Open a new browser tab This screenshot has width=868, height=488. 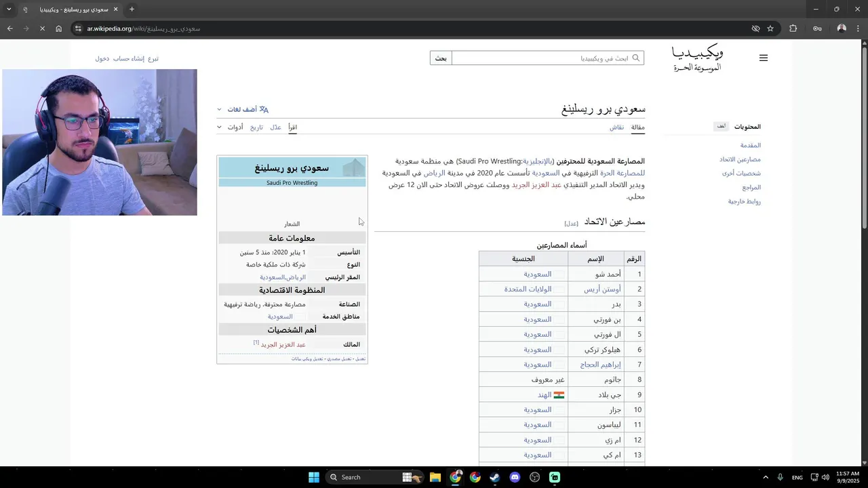pos(132,9)
